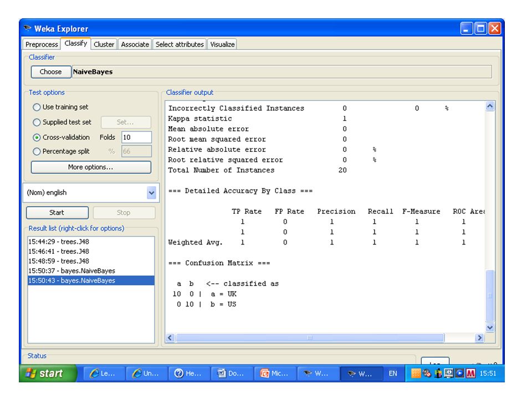
Task: Click the EN language indicator in taskbar
Action: point(393,373)
